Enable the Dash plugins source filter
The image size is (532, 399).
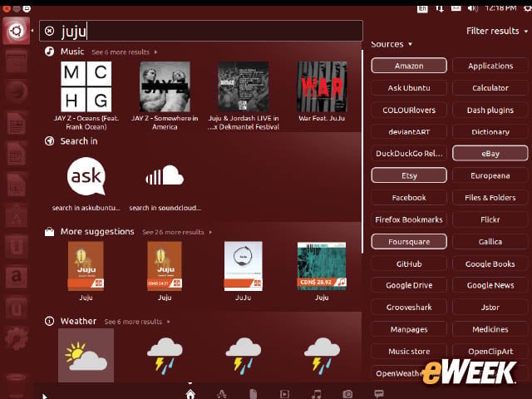490,110
